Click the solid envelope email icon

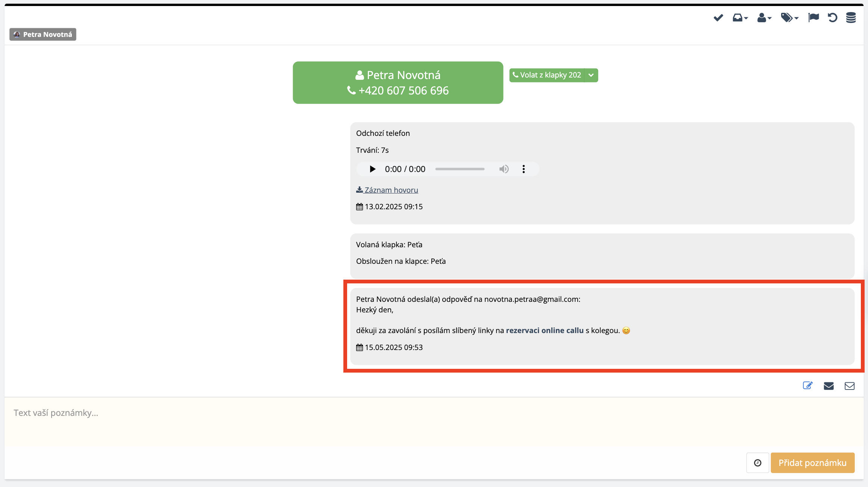coord(829,386)
